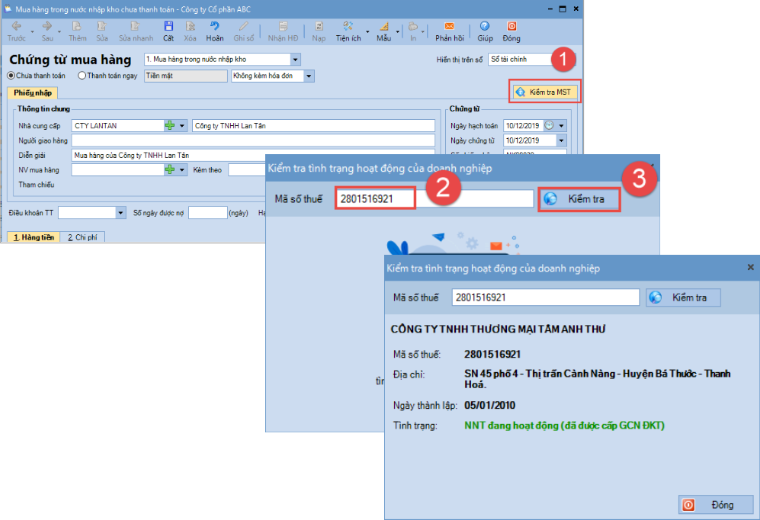760x520 pixels.
Task: Open Giúp help from the toolbar
Action: [485, 30]
